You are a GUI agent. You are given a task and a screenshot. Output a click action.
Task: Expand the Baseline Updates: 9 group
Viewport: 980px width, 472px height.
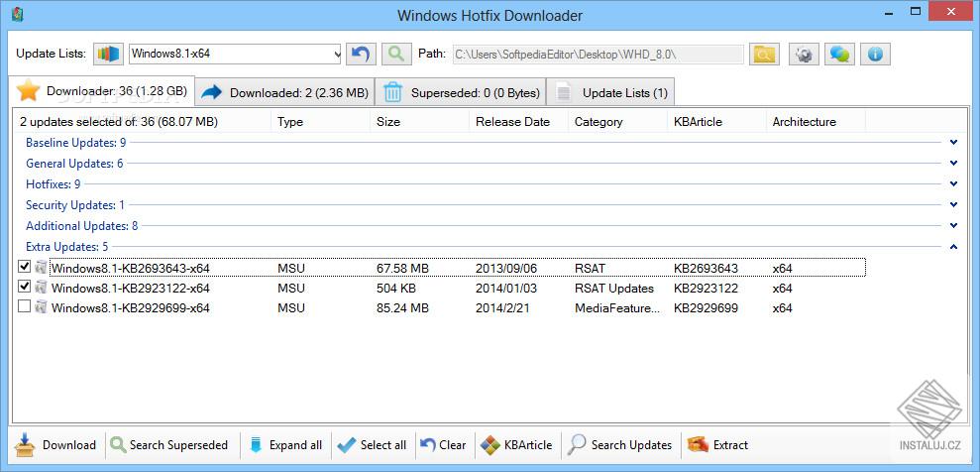point(75,143)
